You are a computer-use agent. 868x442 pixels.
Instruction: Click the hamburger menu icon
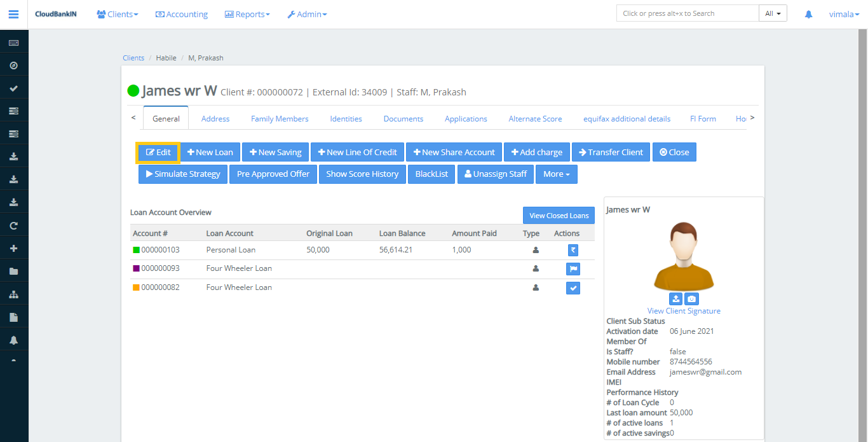click(x=13, y=14)
